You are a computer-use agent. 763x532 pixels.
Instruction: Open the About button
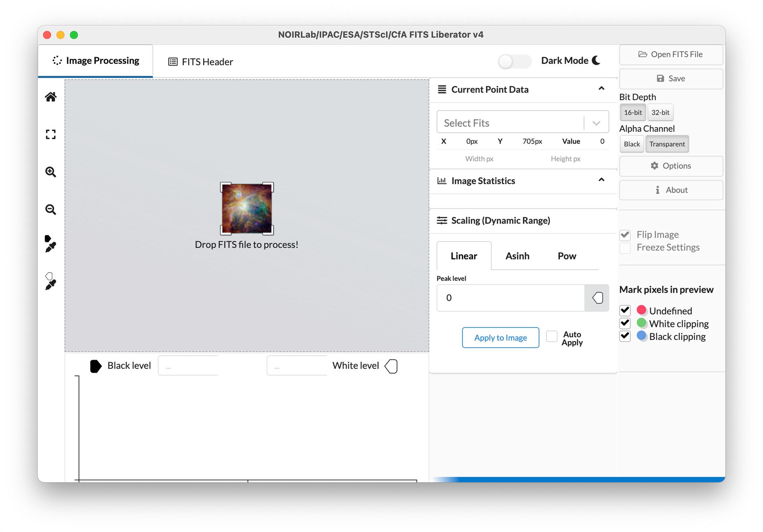671,190
